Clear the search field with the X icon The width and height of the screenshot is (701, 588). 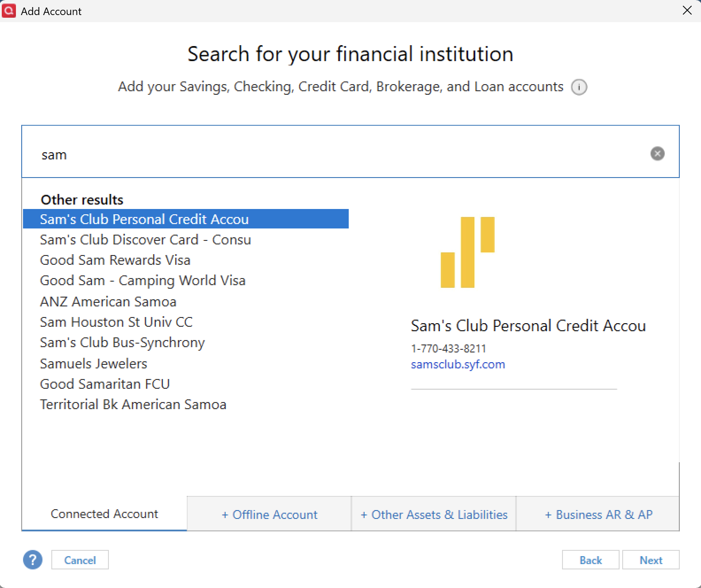(657, 154)
